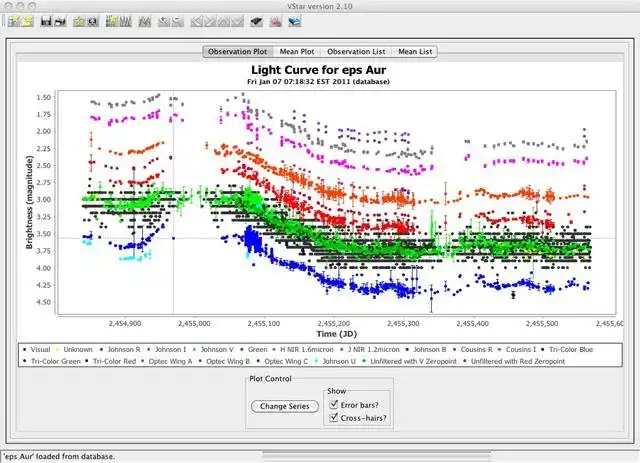Click the pan right arrow icon
This screenshot has width=640, height=463.
[x=211, y=20]
